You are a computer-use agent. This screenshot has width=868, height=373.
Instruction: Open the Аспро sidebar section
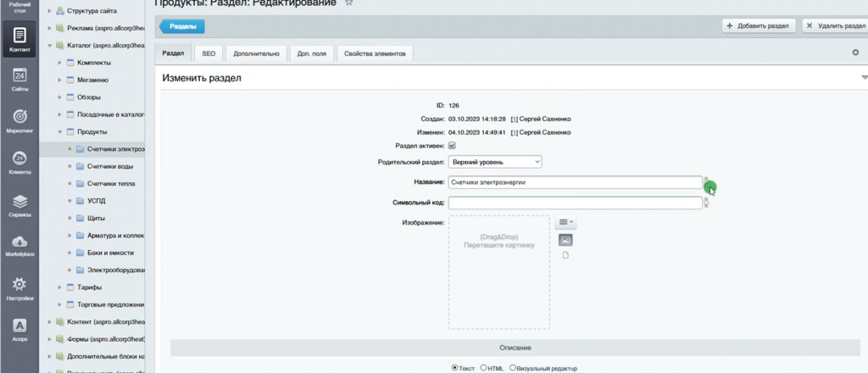point(19,329)
